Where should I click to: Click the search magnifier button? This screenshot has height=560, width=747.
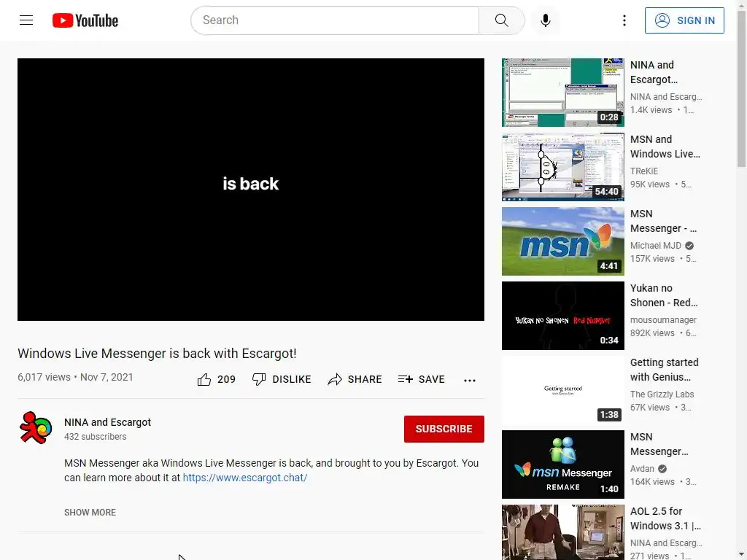pyautogui.click(x=501, y=20)
